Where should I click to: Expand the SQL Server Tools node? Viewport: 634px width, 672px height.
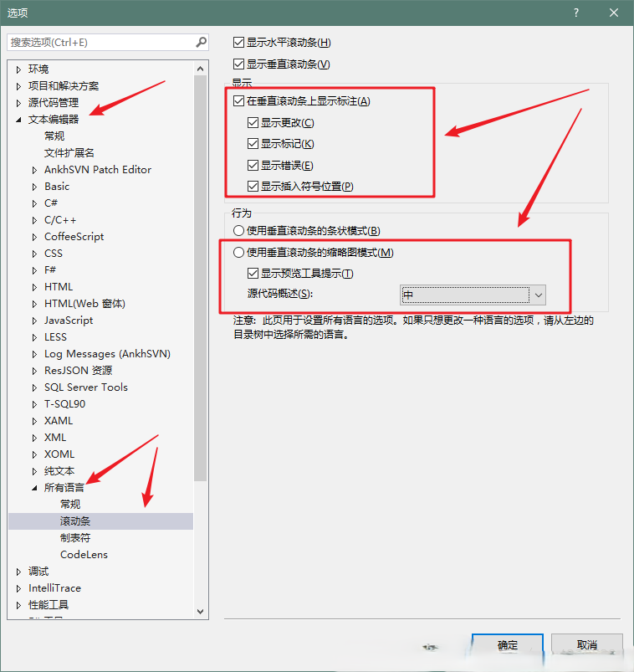point(34,387)
